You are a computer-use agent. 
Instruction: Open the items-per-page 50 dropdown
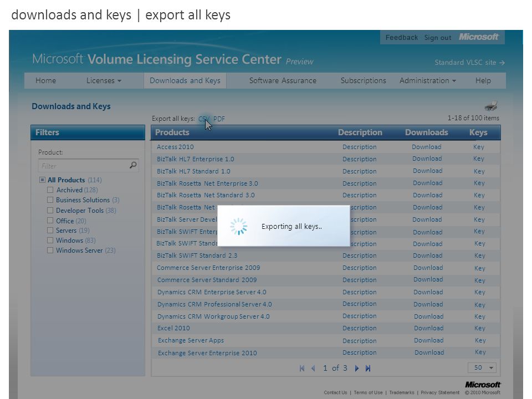click(482, 367)
